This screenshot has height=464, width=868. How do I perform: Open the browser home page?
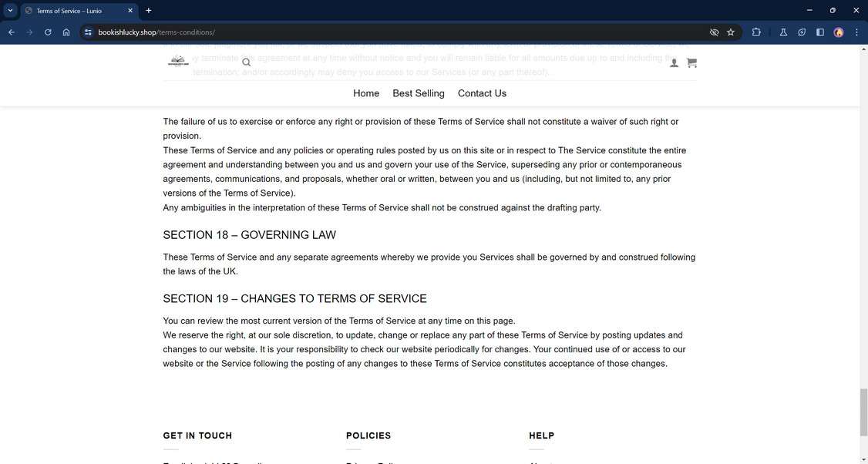click(66, 32)
